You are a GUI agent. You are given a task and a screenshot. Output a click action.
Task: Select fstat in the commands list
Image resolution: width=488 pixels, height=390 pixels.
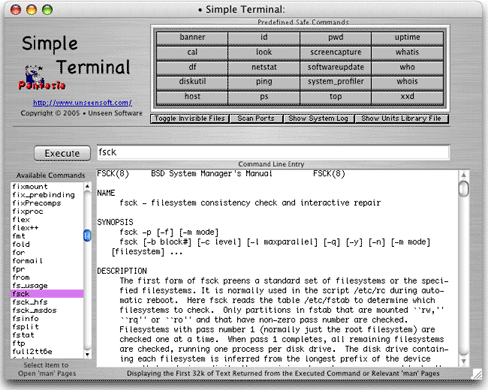pyautogui.click(x=47, y=335)
